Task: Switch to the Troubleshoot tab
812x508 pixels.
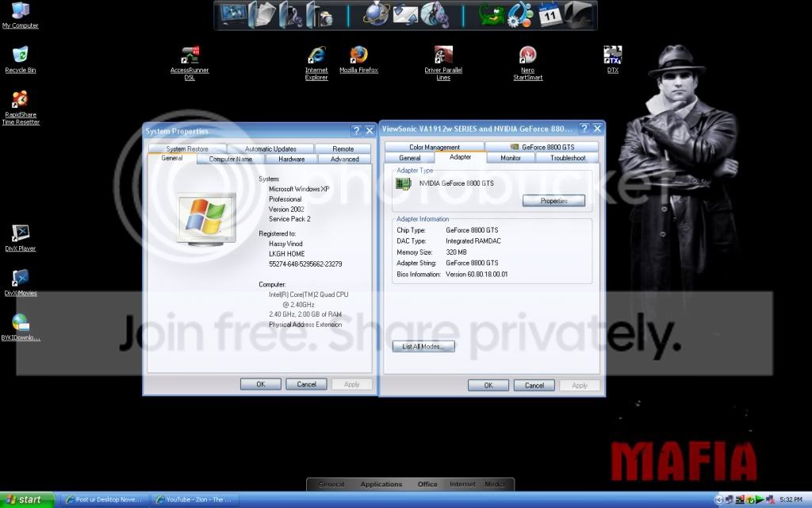Action: [568, 158]
